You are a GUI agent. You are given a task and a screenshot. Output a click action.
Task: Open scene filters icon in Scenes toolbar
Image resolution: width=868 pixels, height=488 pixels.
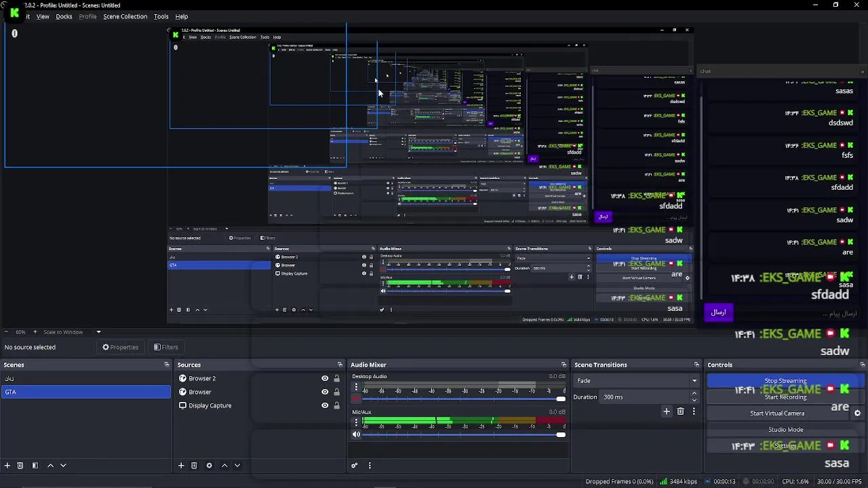point(35,466)
